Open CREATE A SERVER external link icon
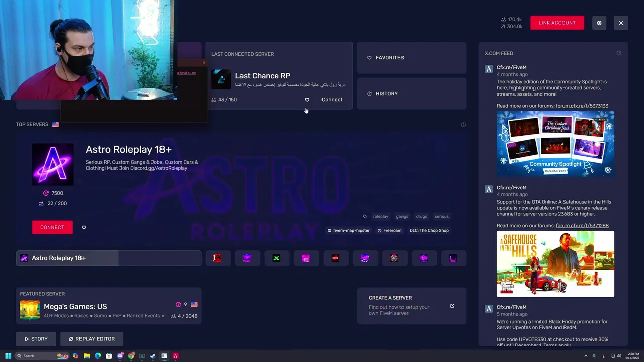The image size is (644, 362). point(452,306)
